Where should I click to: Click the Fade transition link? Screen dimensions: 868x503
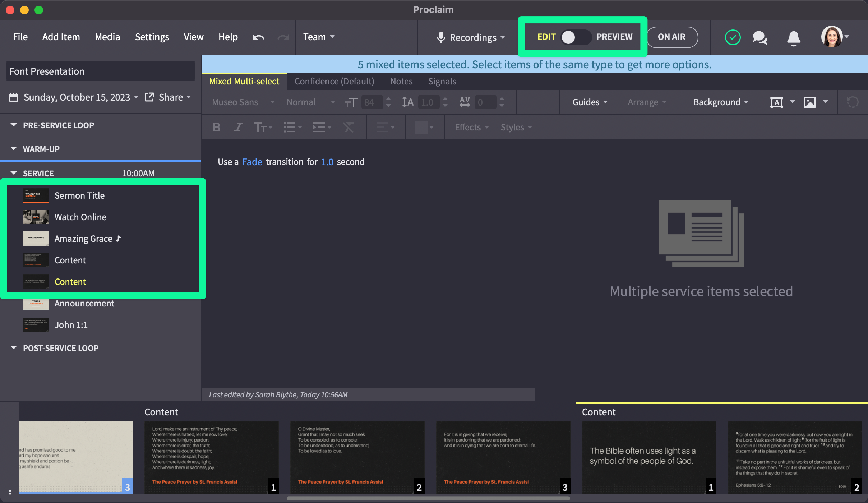(x=252, y=162)
